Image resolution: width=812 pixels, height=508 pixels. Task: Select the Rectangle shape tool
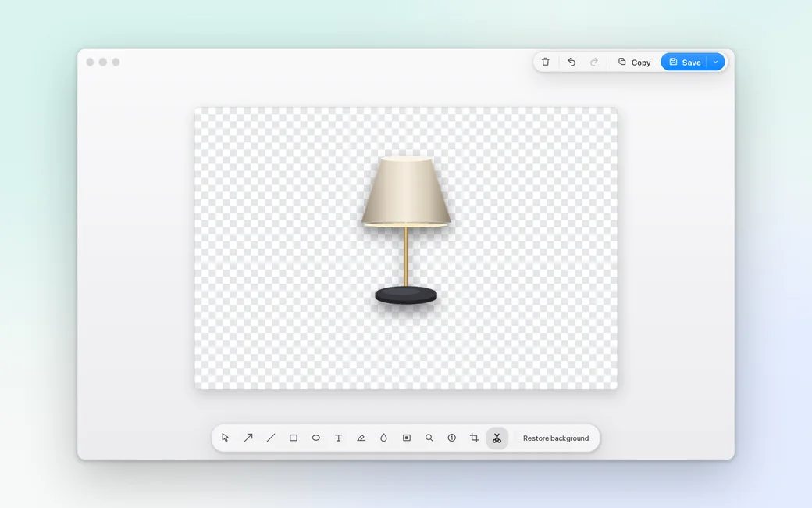293,438
